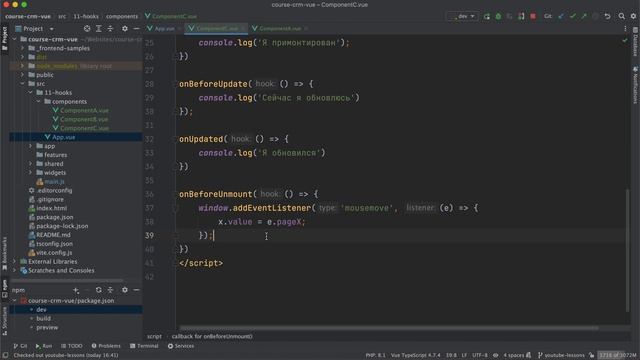Collapse the src folder
This screenshot has height=360, width=640.
tap(22, 84)
